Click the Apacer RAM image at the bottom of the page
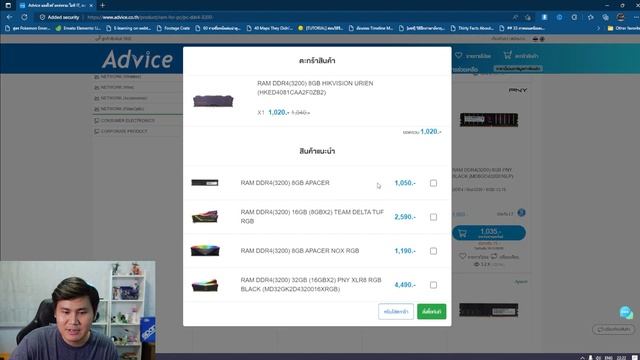Viewport: 640px width, 360px height. 489,310
